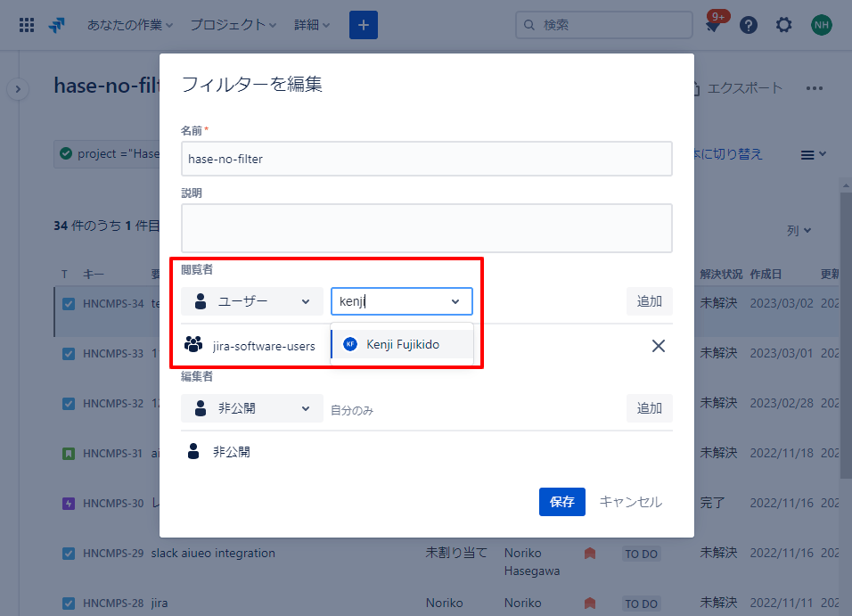852x616 pixels.
Task: Open the 列 columns dropdown
Action: point(799,231)
